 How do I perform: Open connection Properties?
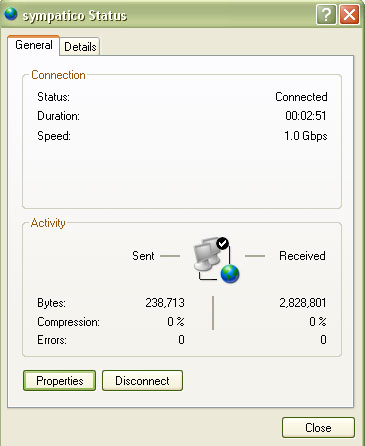60,380
